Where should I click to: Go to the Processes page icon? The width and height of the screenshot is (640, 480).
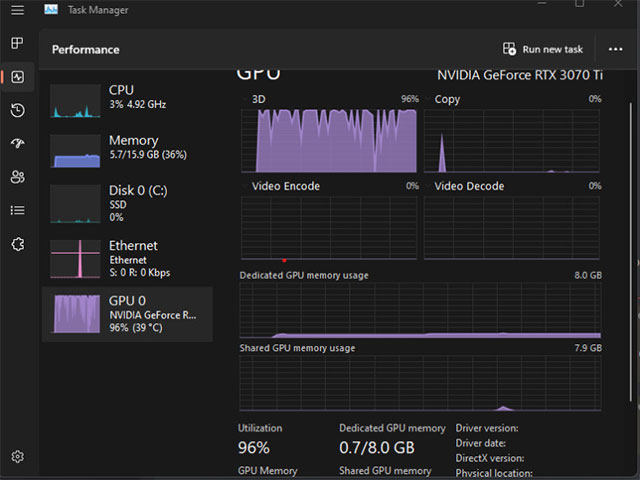[17, 43]
